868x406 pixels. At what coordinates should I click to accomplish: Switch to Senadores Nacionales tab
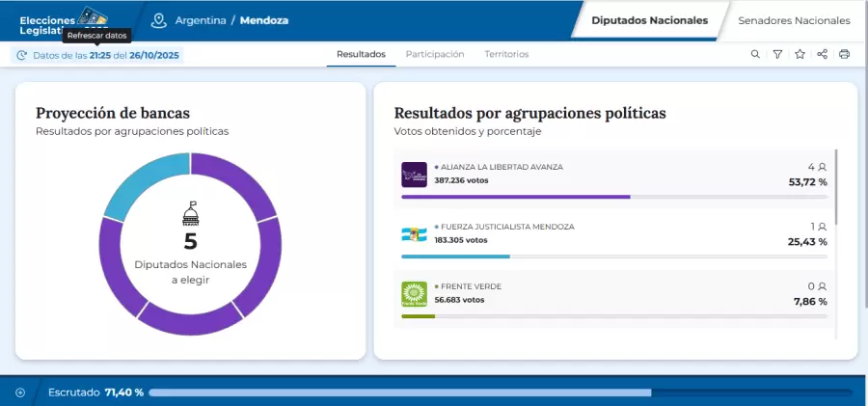pyautogui.click(x=793, y=20)
